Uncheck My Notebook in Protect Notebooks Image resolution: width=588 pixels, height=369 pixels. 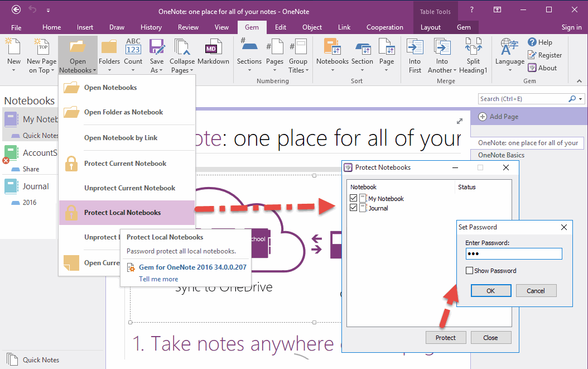pyautogui.click(x=353, y=198)
